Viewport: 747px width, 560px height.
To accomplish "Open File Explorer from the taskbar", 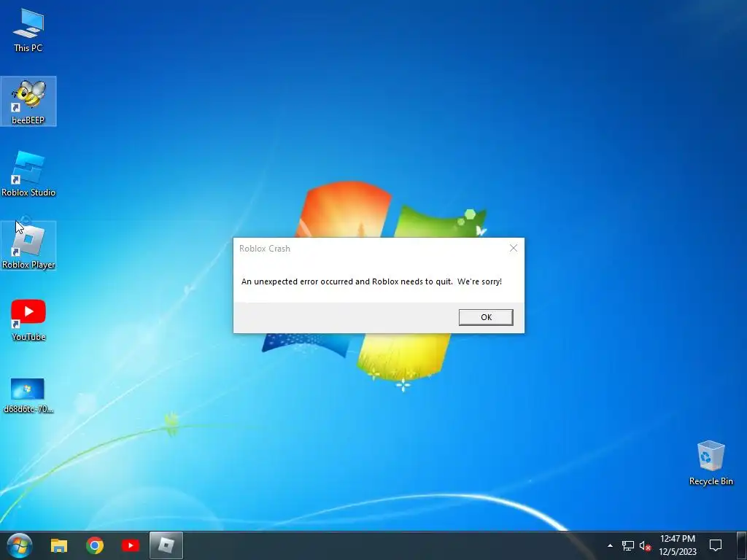I will pyautogui.click(x=59, y=545).
